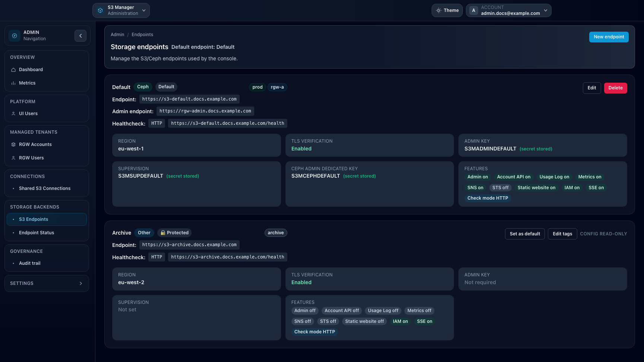Image resolution: width=644 pixels, height=362 pixels.
Task: Toggle the STS off feature pill
Action: [x=501, y=187]
